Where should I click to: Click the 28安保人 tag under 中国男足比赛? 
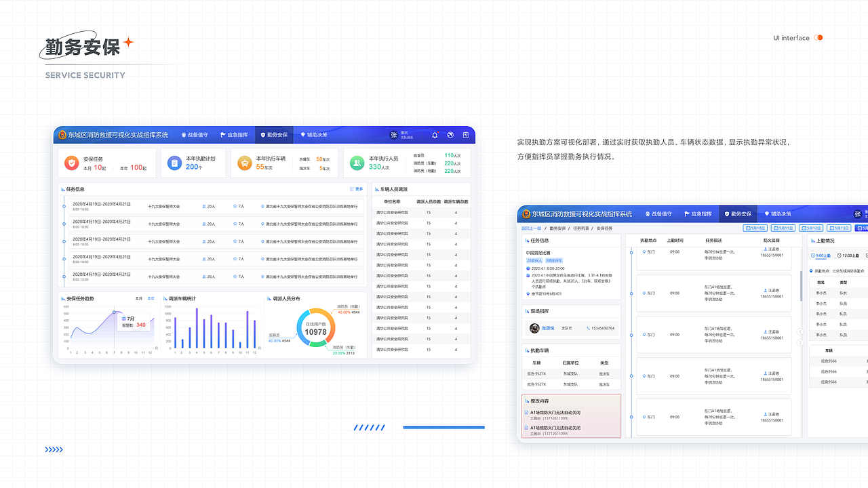coord(534,260)
